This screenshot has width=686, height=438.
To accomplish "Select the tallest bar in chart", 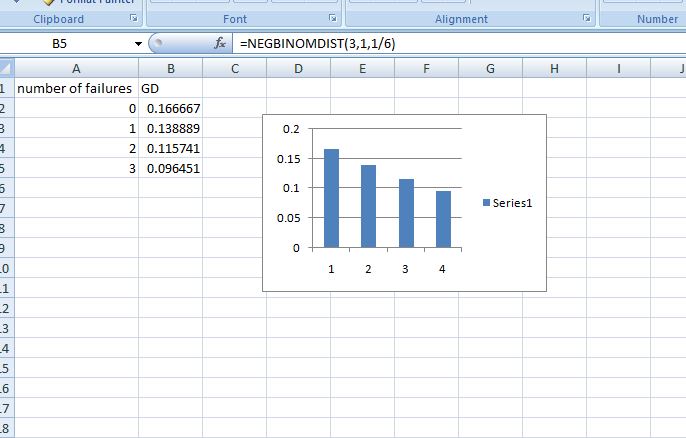I will click(x=331, y=198).
